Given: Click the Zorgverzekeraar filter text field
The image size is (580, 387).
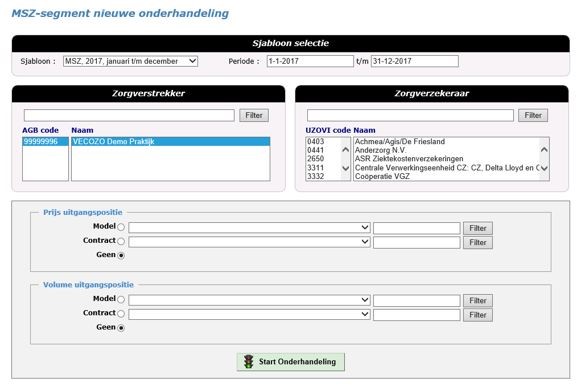Looking at the screenshot, I should pyautogui.click(x=410, y=115).
